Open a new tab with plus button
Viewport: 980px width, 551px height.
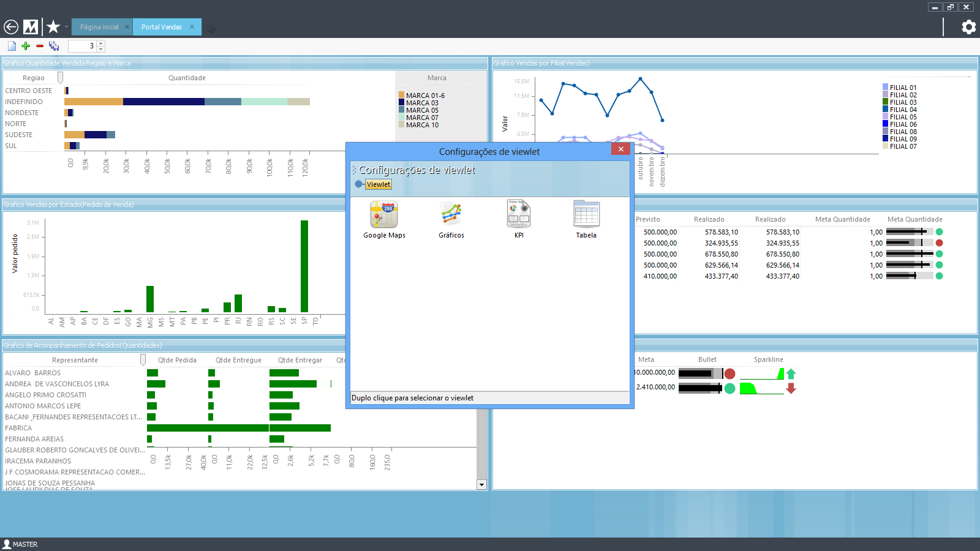coord(211,29)
